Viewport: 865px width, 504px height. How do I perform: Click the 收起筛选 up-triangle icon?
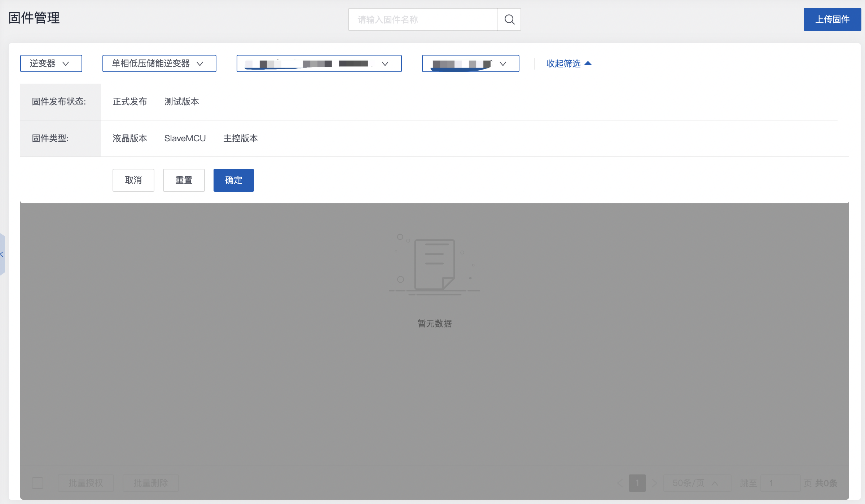tap(588, 63)
